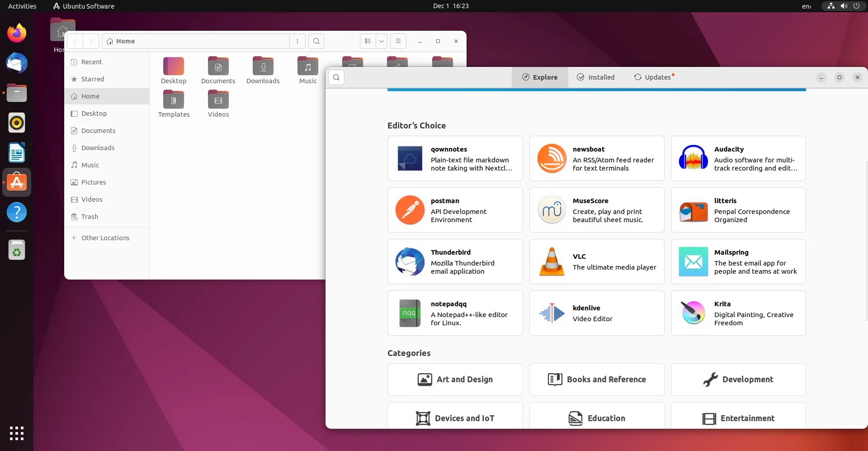This screenshot has height=451, width=868.
Task: Click the Mailspring envelope icon
Action: tap(693, 261)
